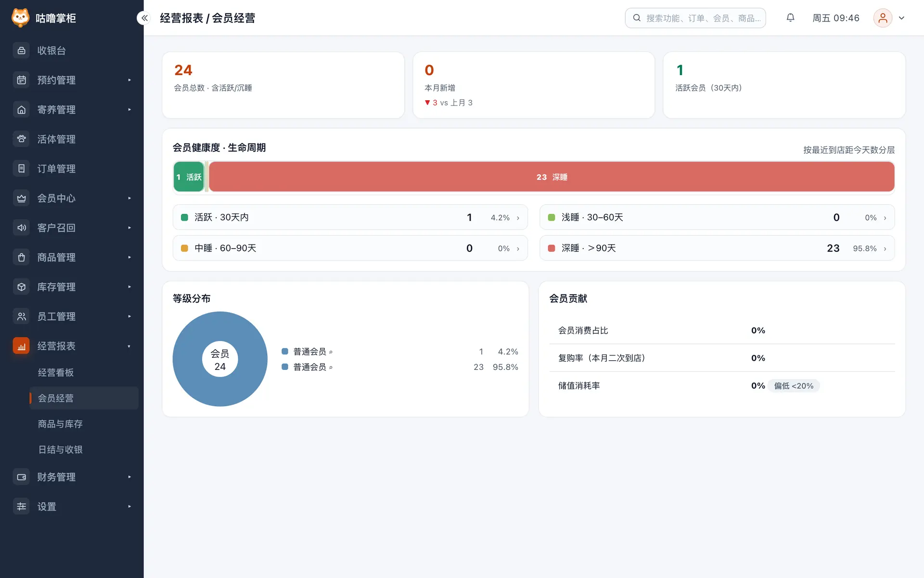Click the 本月新增 card
Screen dimensions: 924x578
[534, 85]
